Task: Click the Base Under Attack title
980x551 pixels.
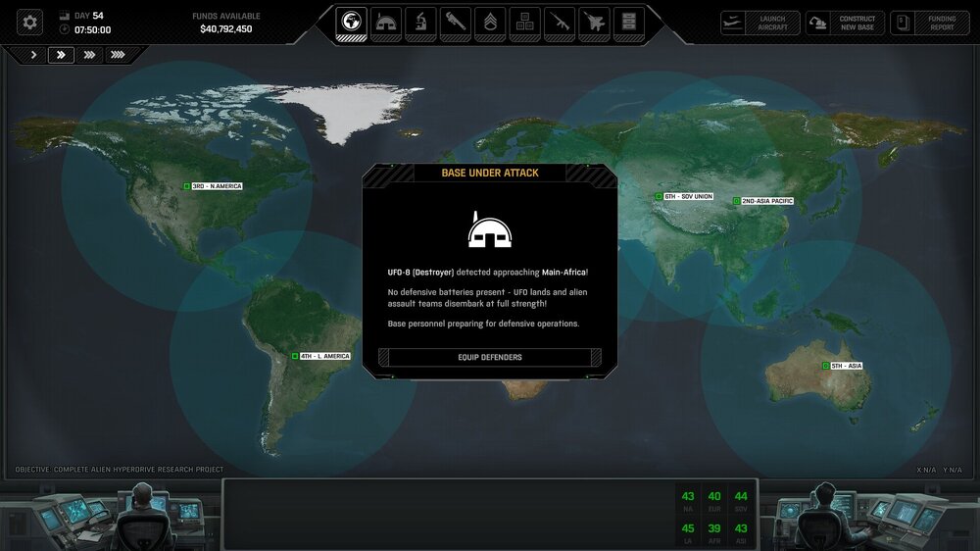Action: tap(490, 173)
